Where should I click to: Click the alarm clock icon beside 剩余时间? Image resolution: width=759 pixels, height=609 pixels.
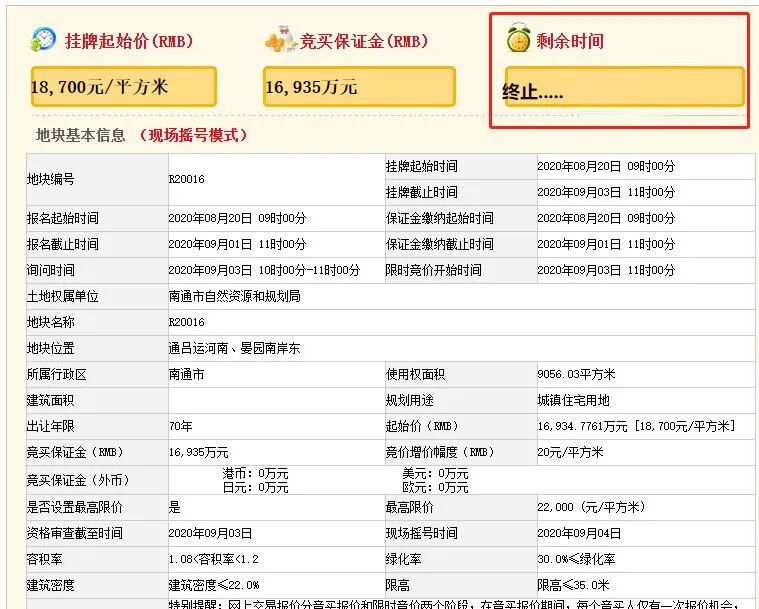coord(518,38)
